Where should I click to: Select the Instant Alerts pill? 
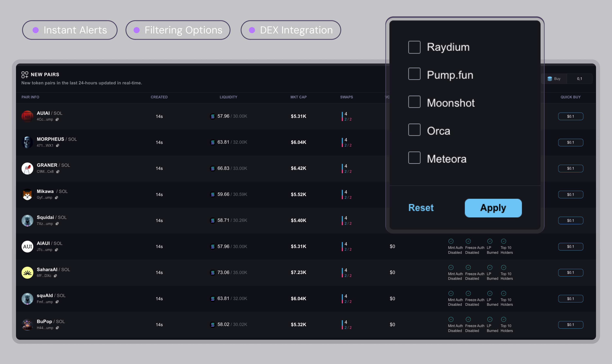[x=70, y=30]
